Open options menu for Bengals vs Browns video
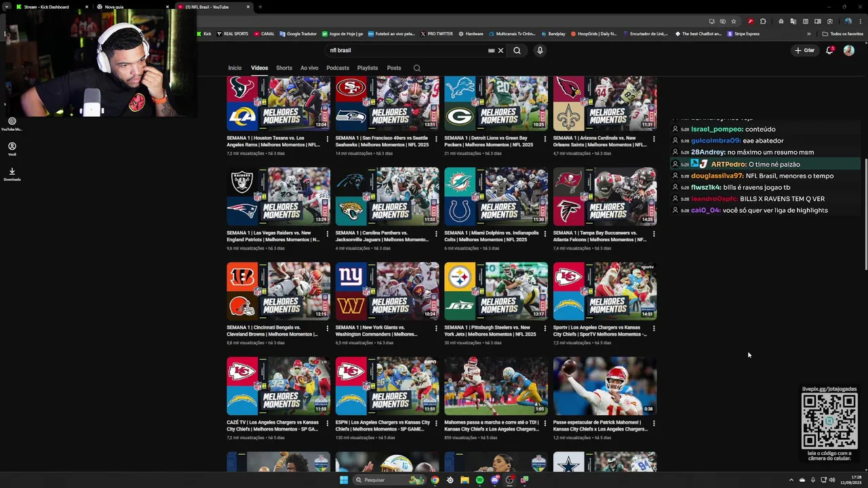868x488 pixels. pos(328,328)
